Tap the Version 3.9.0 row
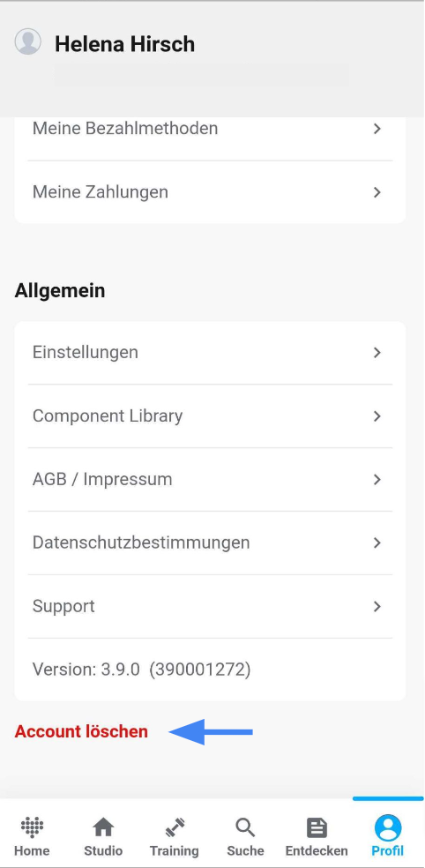This screenshot has height=868, width=425. pyautogui.click(x=210, y=670)
